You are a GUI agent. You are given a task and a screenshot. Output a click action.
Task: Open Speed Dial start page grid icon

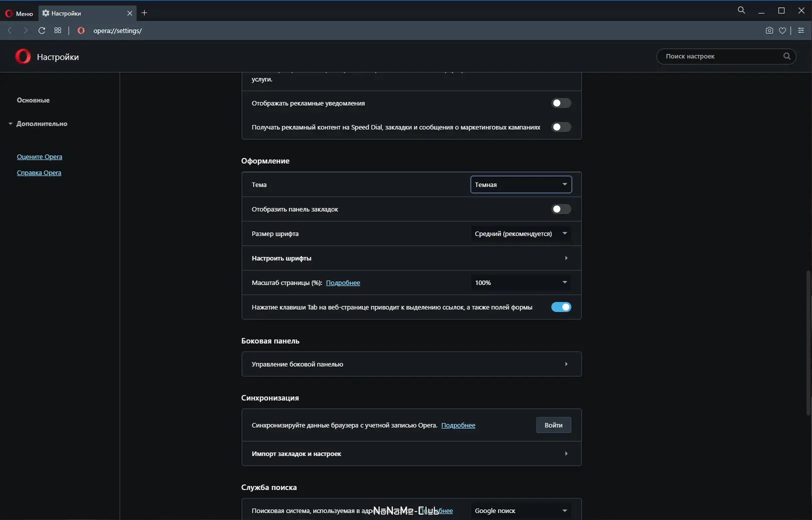point(58,30)
